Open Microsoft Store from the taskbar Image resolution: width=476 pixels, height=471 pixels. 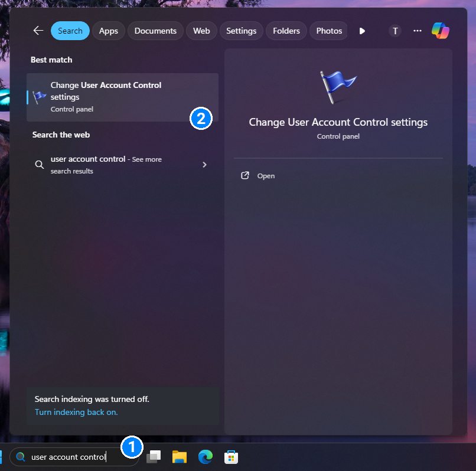pos(231,456)
